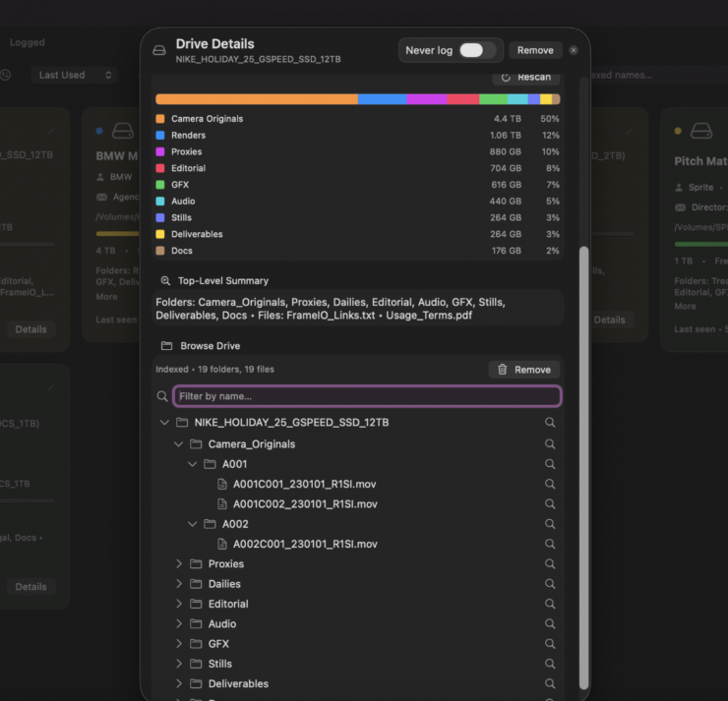728x701 pixels.
Task: Click magnifier icon beside A002C001_230101_R1SI.mov
Action: 550,544
